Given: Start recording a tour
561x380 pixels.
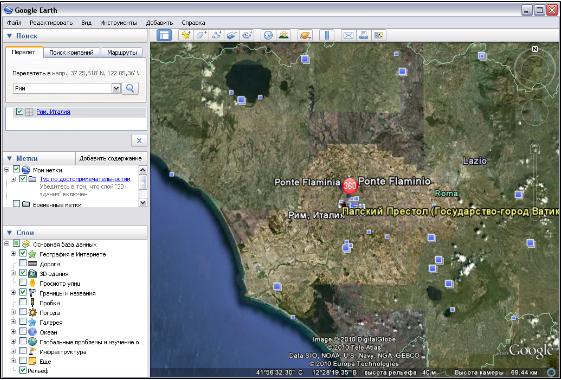Looking at the screenshot, I should [x=247, y=35].
